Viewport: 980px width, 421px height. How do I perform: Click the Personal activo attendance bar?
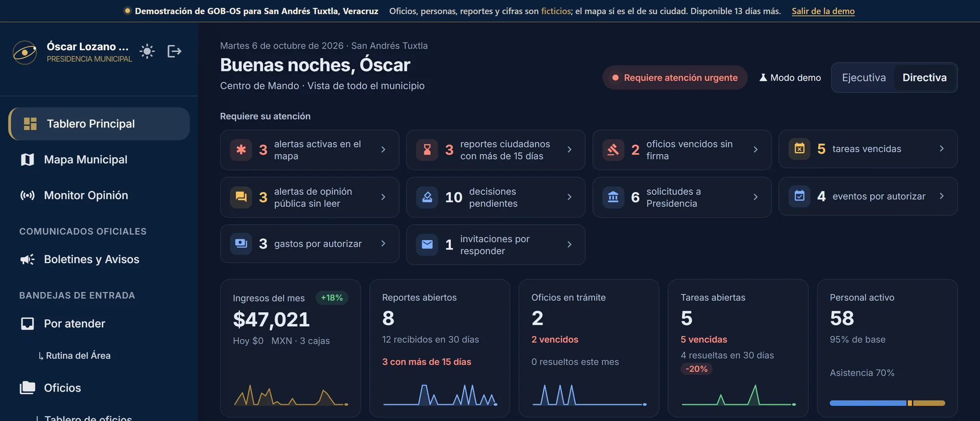coord(887,403)
